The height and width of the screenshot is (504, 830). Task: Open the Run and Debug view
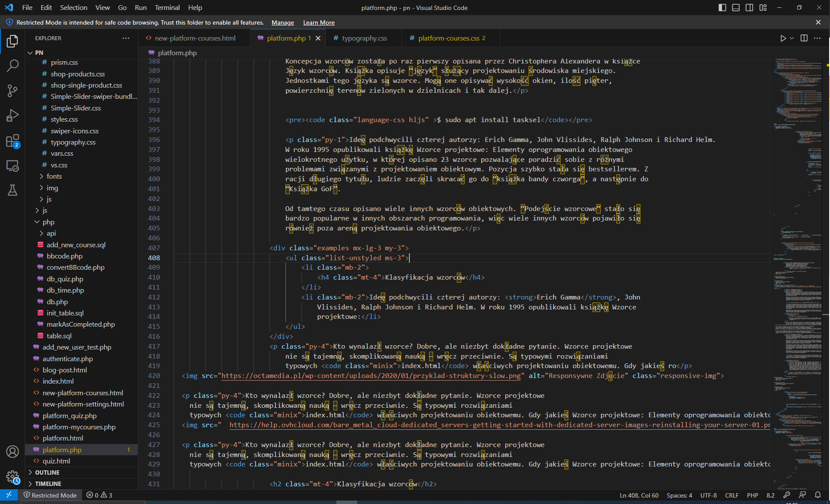[13, 116]
